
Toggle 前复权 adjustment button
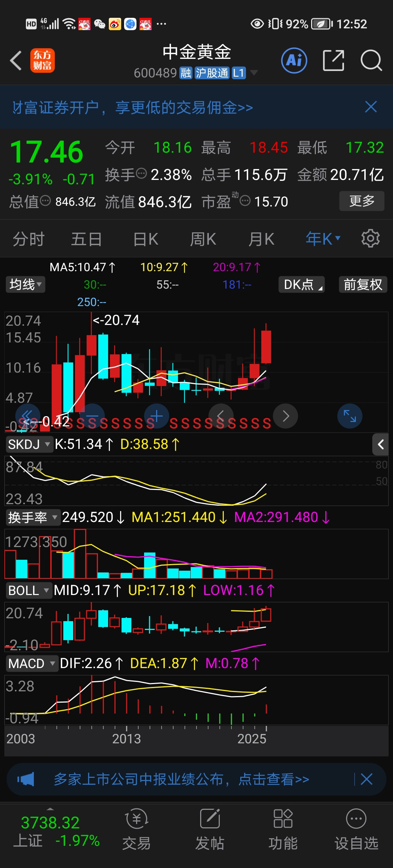[x=363, y=284]
